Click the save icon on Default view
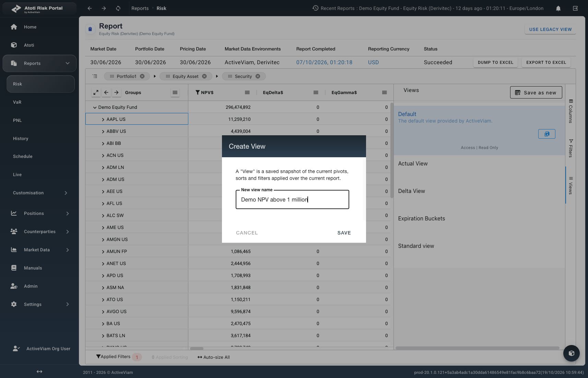 pyautogui.click(x=547, y=134)
